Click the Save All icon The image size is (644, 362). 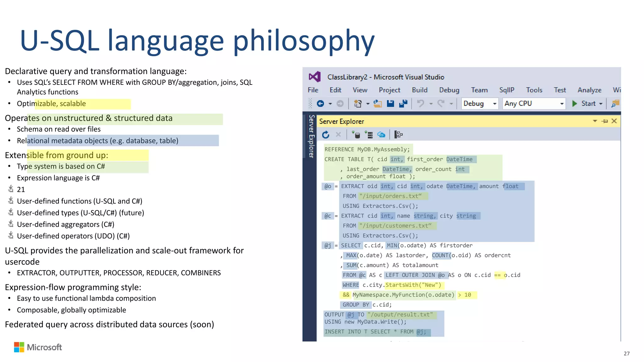403,103
